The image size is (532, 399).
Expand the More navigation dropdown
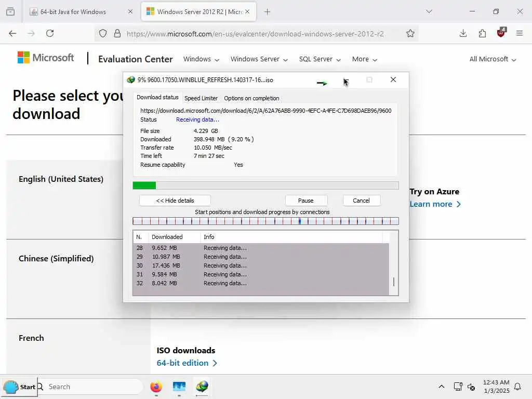coord(365,59)
